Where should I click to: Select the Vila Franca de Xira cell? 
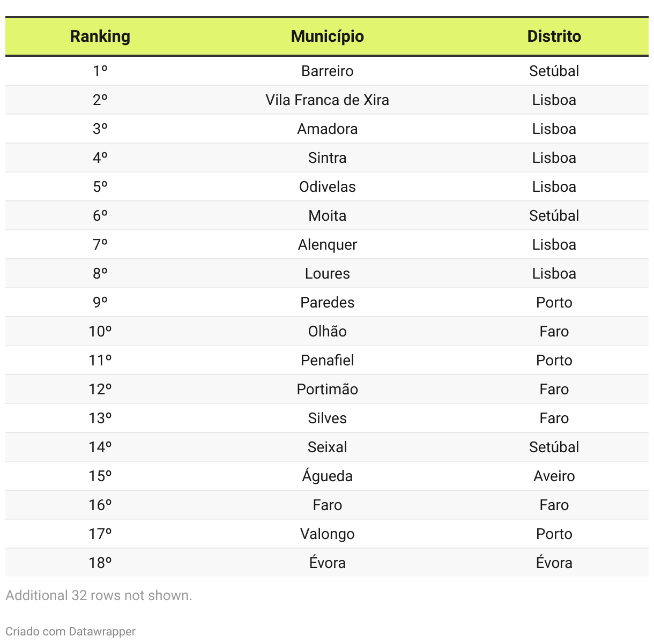click(327, 100)
